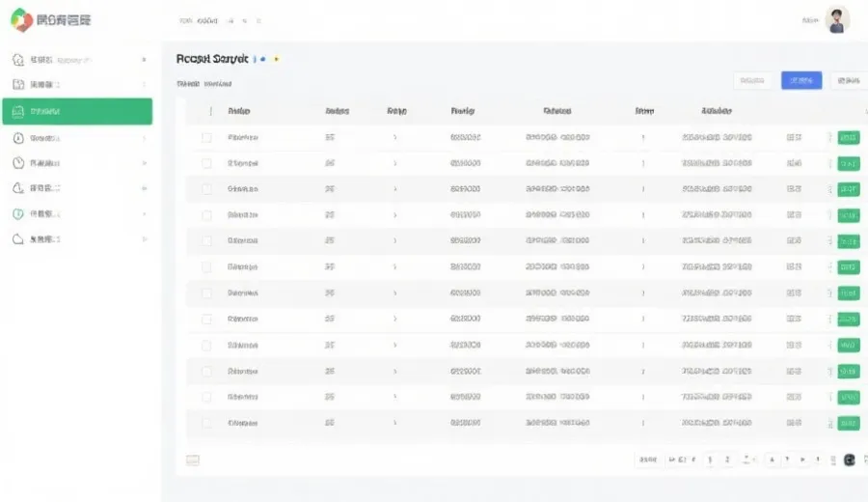Screen dimensions: 868x502
Task: Click the document icon on the second sidebar item
Action: point(18,85)
